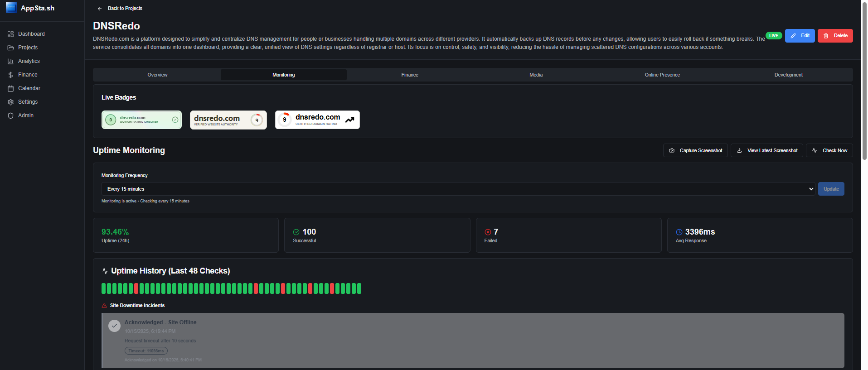
Task: Click the back arrow icon next to Back to Projects
Action: click(x=100, y=9)
